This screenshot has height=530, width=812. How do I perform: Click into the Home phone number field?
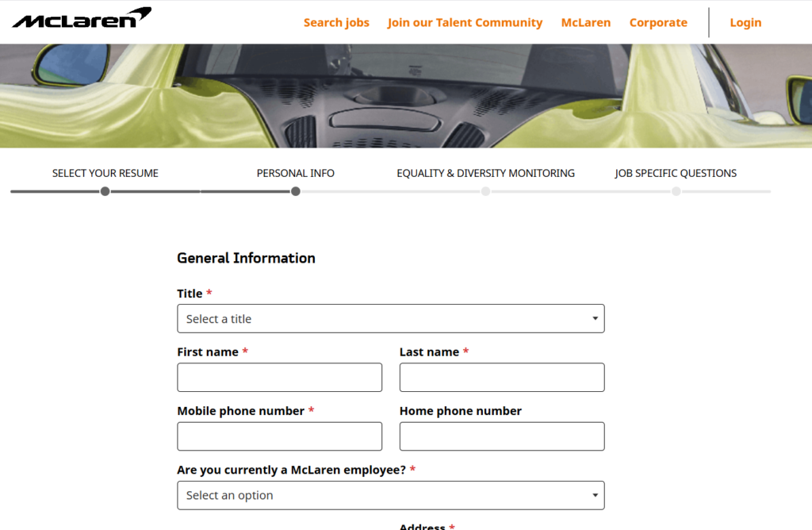click(x=502, y=436)
